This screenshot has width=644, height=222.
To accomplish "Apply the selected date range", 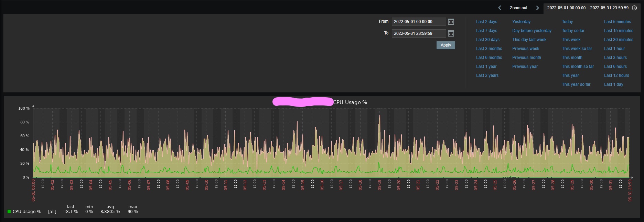I will [446, 45].
